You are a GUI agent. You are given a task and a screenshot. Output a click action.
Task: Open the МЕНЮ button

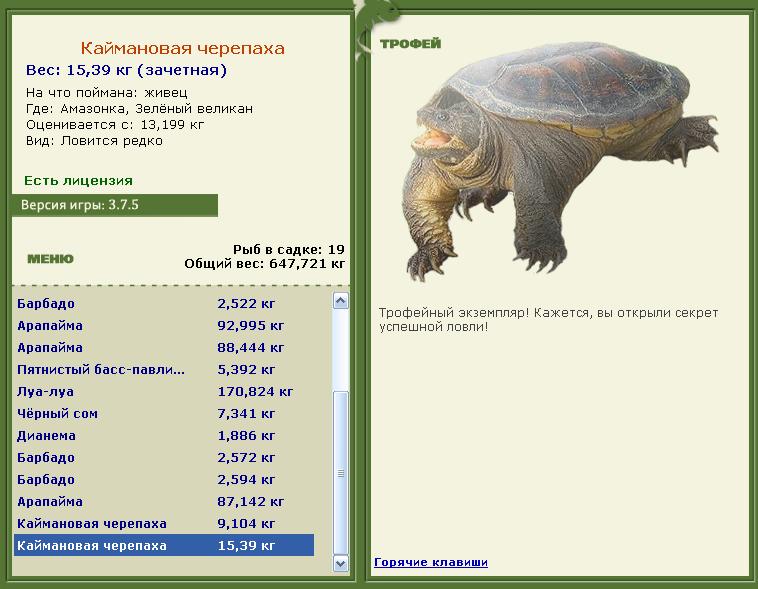(50, 259)
